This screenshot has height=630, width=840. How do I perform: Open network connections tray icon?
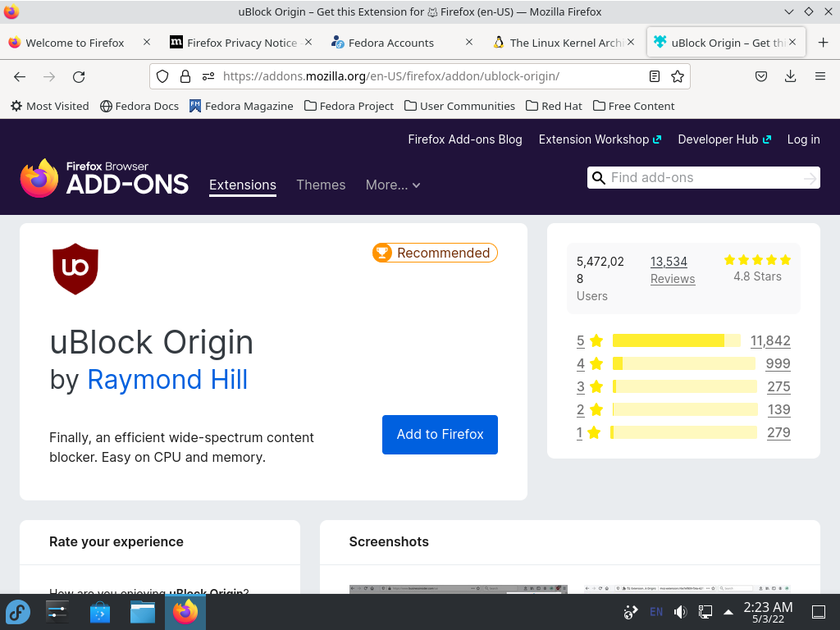(705, 612)
